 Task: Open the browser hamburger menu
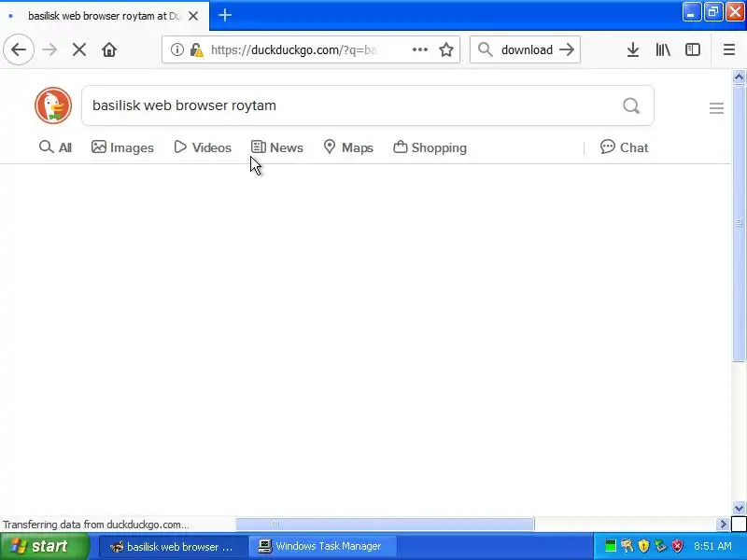pos(729,49)
